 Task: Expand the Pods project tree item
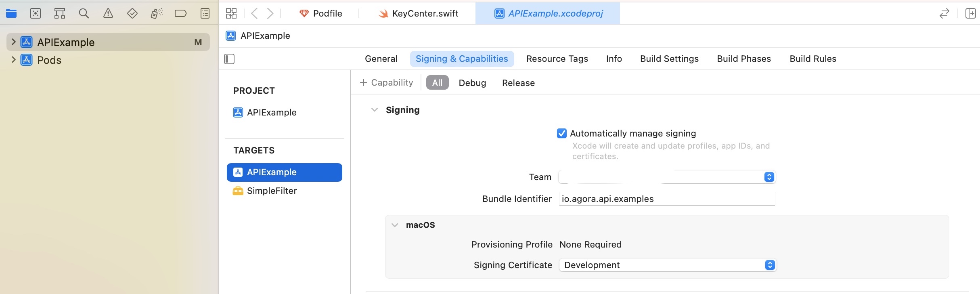(13, 60)
